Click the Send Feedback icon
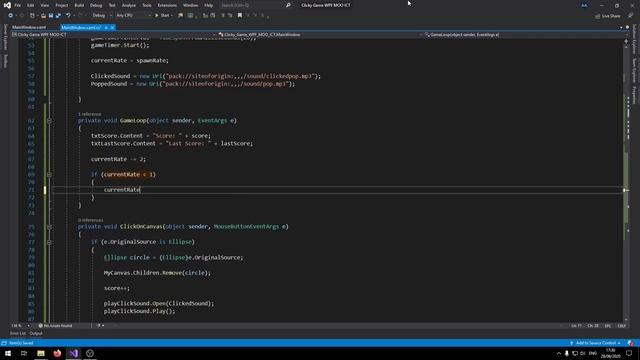The height and width of the screenshot is (360, 640). coord(630,16)
